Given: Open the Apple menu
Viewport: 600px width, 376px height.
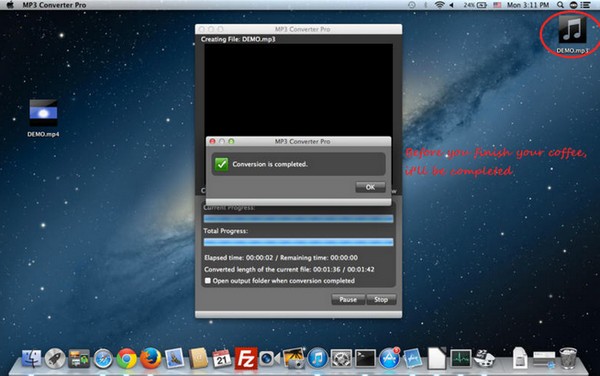Looking at the screenshot, I should [x=10, y=5].
